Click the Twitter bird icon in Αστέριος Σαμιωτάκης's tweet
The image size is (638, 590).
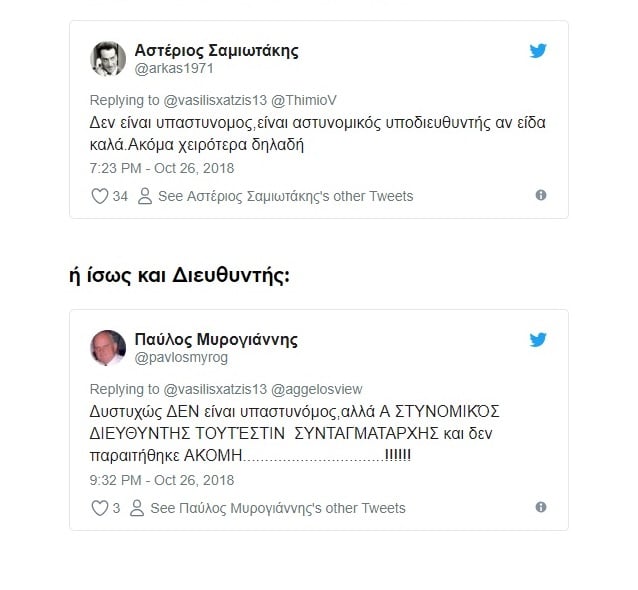538,51
